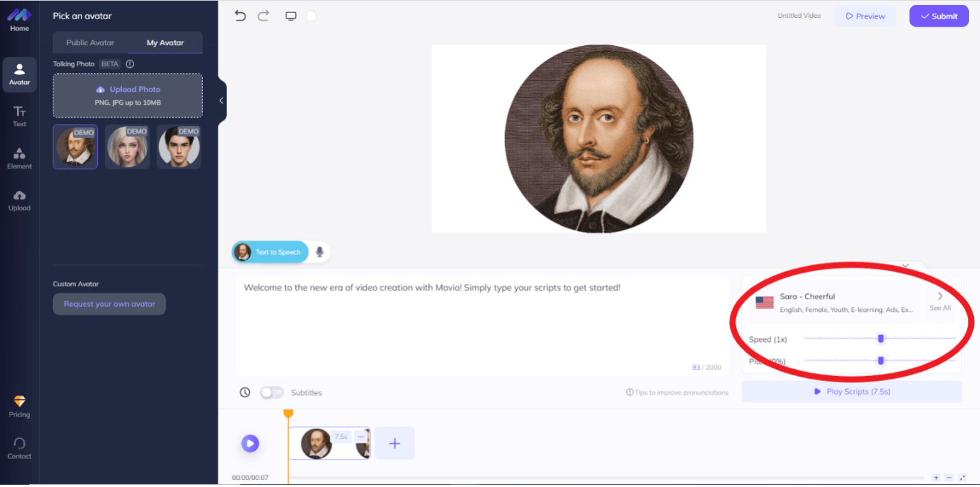Viewport: 980px width, 487px height.
Task: Click See All voices arrow
Action: point(940,301)
